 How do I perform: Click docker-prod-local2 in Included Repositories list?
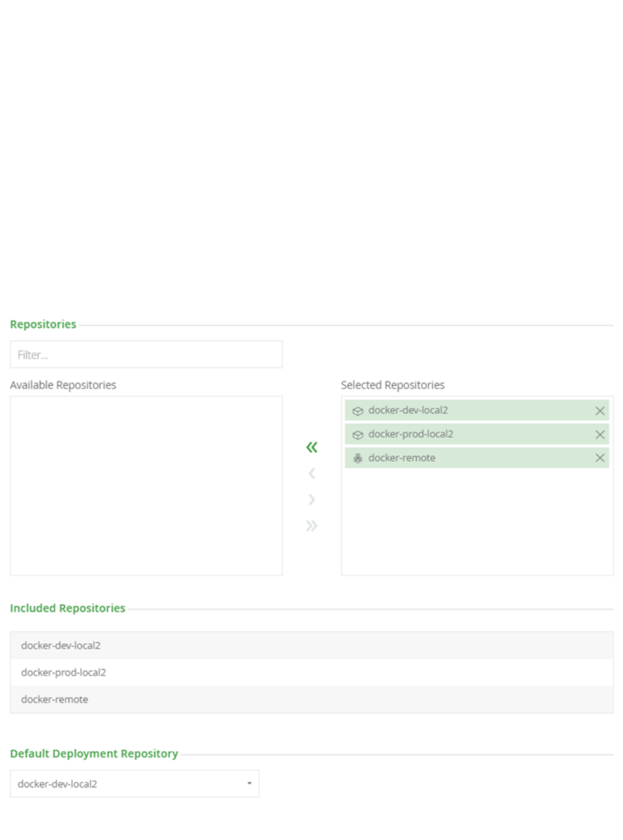[63, 673]
